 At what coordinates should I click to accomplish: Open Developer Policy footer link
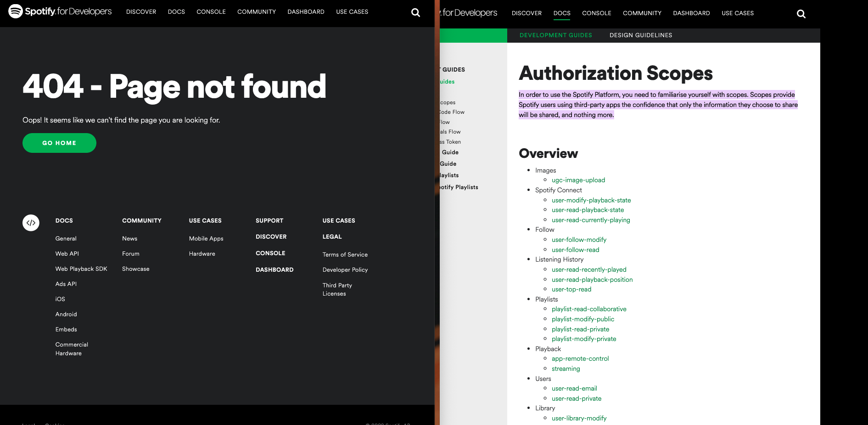pos(345,270)
